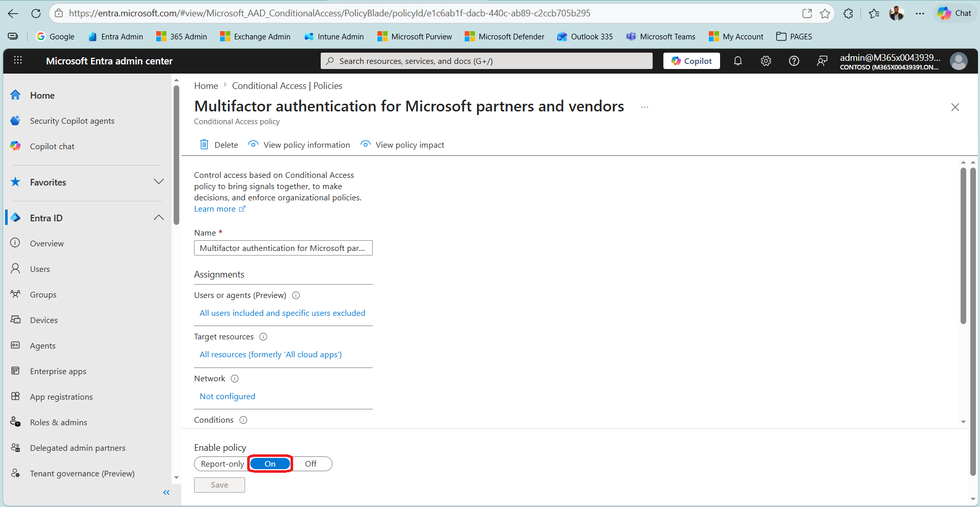980x507 pixels.
Task: Open Network Not configured setting
Action: (x=227, y=396)
